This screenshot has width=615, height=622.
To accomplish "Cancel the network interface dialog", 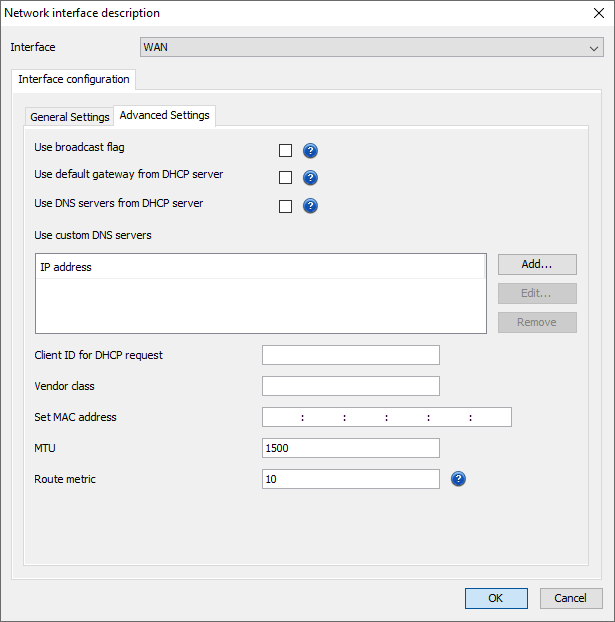I will 571,598.
